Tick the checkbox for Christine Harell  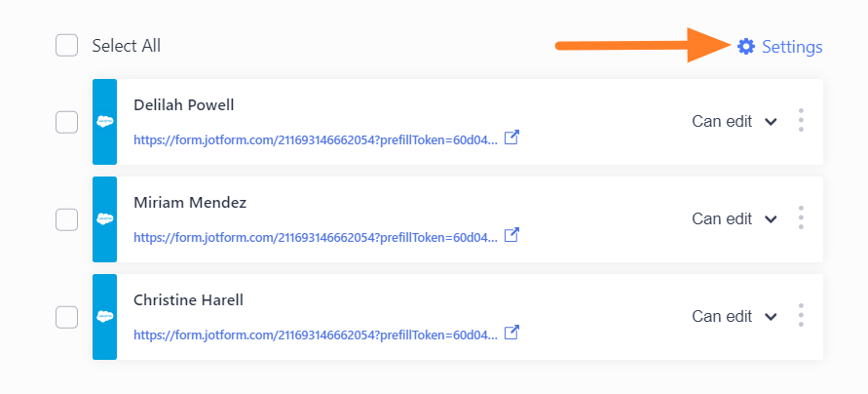[66, 317]
